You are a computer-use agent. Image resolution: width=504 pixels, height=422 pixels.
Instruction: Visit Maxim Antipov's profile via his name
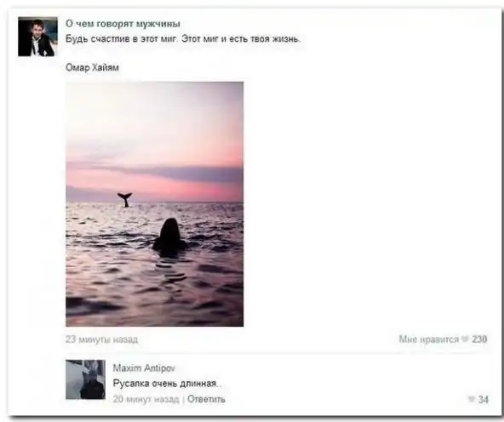point(144,368)
